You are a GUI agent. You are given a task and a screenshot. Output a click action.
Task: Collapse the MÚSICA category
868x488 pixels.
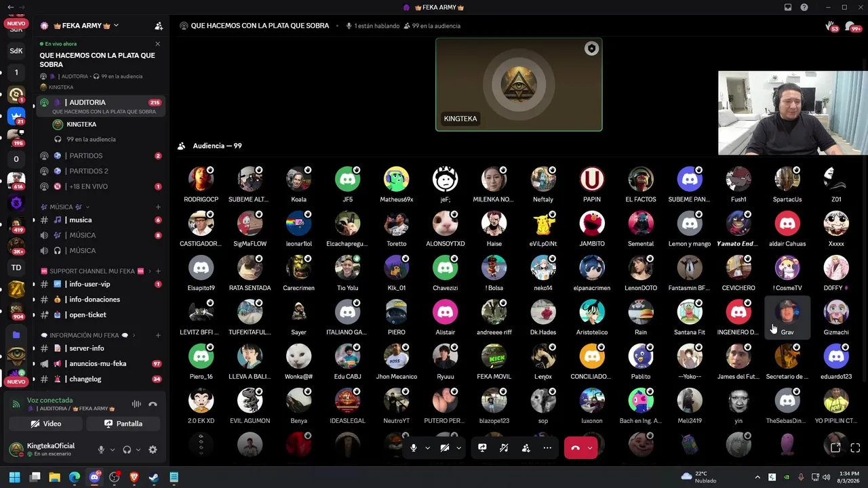pyautogui.click(x=66, y=207)
